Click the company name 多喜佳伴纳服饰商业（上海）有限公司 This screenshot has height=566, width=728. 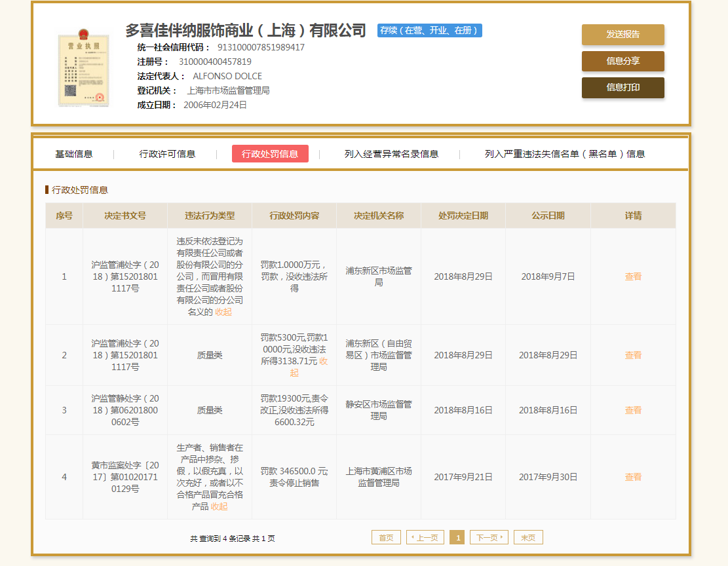pos(246,31)
